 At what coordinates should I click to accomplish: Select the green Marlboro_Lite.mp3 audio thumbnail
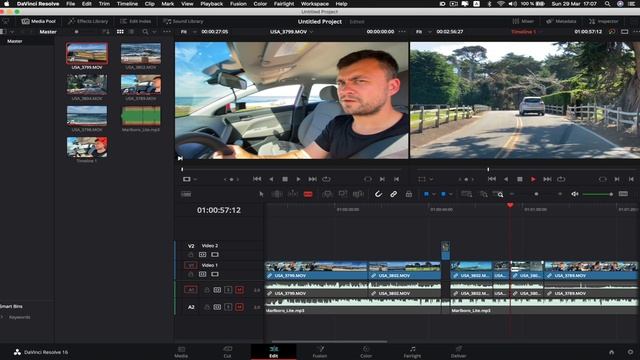coord(141,116)
